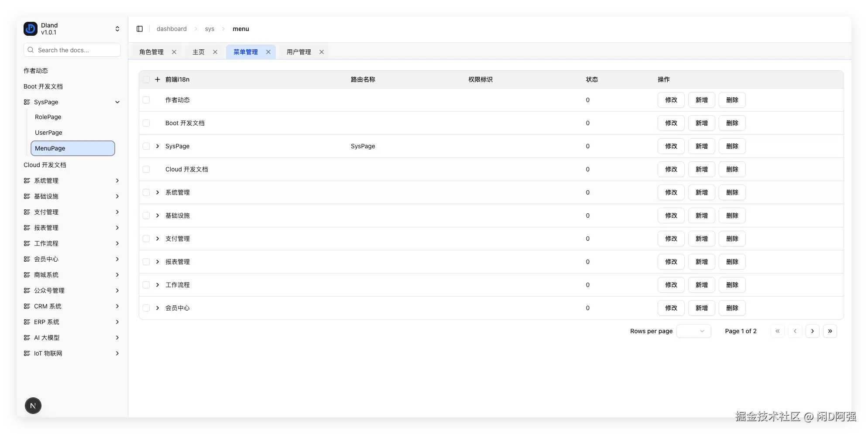Check the select-all checkbox in table header
Image resolution: width=868 pixels, height=434 pixels.
pyautogui.click(x=146, y=79)
